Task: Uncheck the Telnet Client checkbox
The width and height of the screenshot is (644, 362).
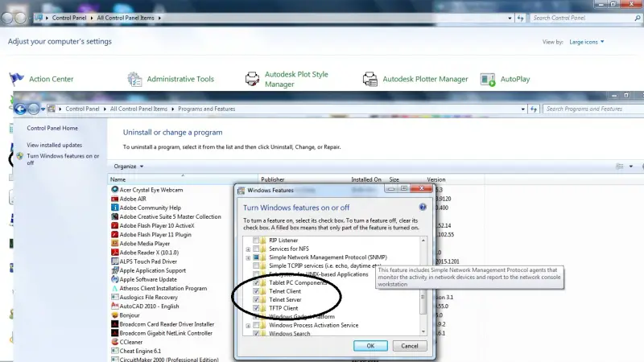Action: [256, 291]
